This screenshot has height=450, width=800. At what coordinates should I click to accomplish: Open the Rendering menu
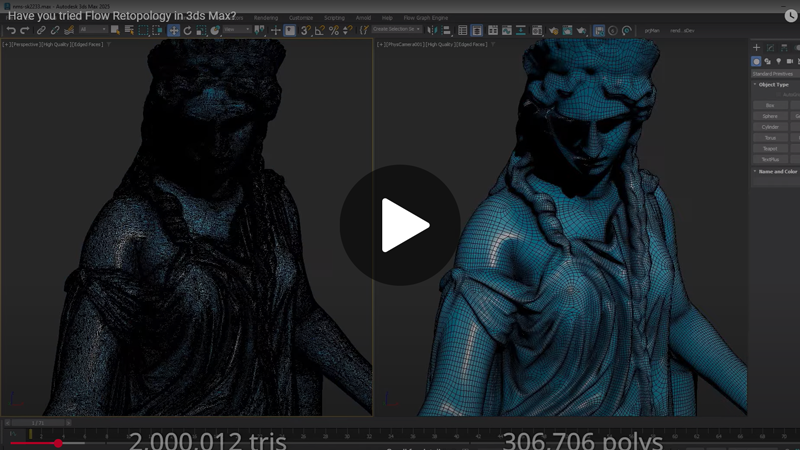pyautogui.click(x=266, y=18)
